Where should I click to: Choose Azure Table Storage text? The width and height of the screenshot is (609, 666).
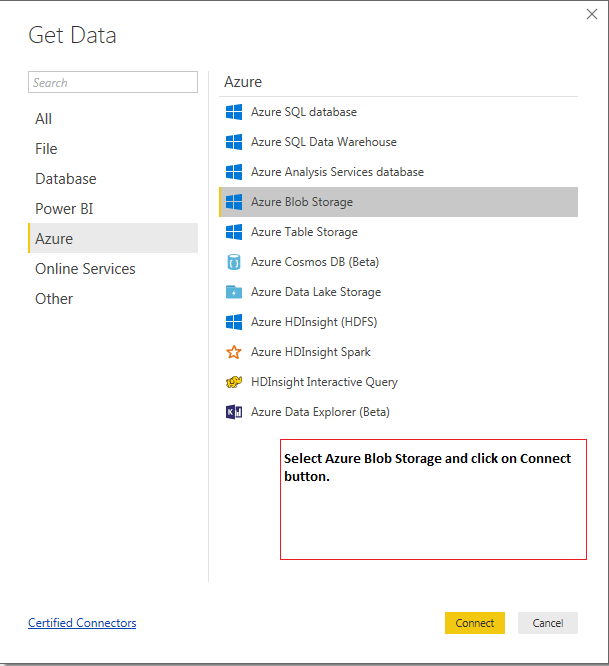click(304, 232)
